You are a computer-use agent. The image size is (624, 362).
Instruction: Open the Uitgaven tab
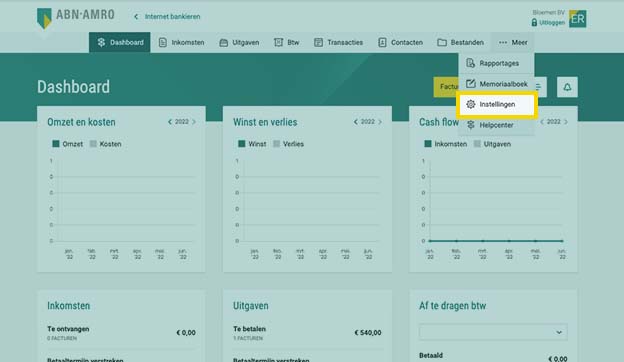pos(239,42)
